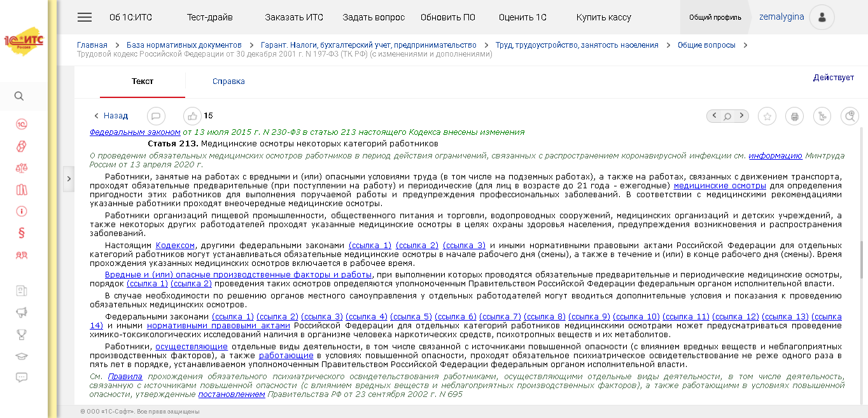Open the постановлением link
The image size is (868, 418).
pyautogui.click(x=232, y=394)
